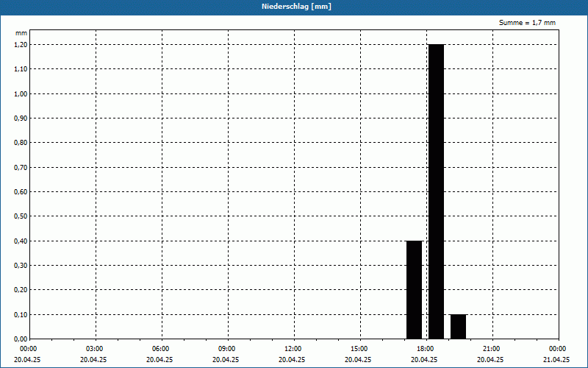Screen dimensions: 588x368
Task: Click the 03:00 time axis label
Action: 95,349
